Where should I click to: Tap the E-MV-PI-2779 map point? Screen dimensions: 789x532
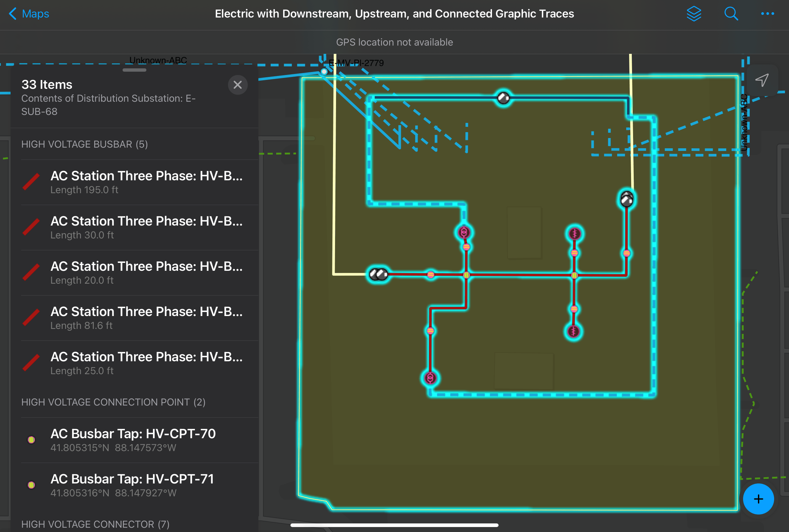coord(324,72)
